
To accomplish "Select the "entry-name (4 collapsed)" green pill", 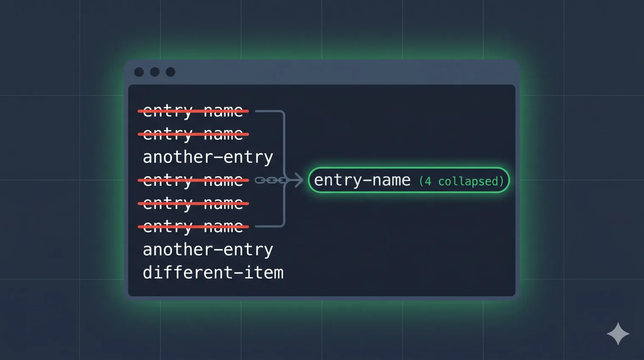I will (408, 180).
